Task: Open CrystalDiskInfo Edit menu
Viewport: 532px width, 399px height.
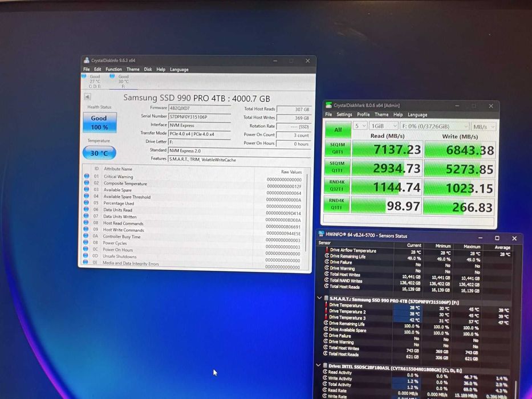Action: [98, 69]
